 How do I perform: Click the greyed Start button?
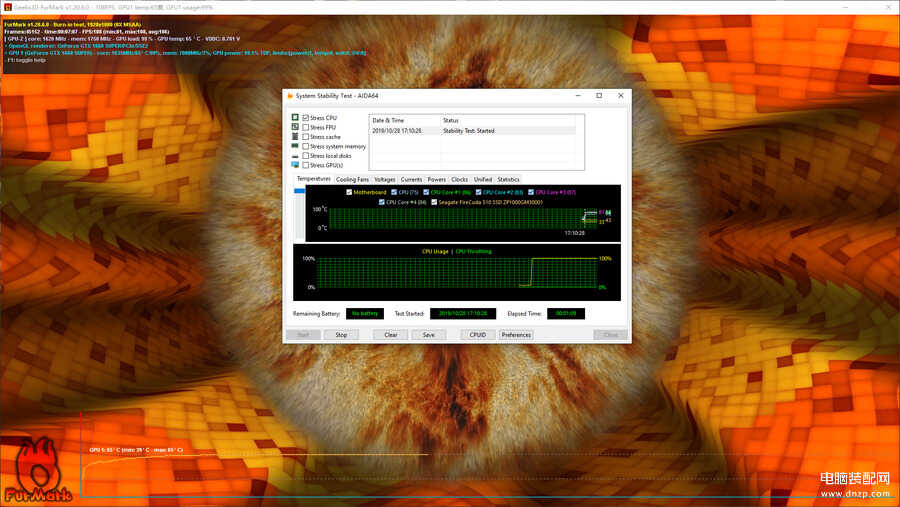click(303, 335)
